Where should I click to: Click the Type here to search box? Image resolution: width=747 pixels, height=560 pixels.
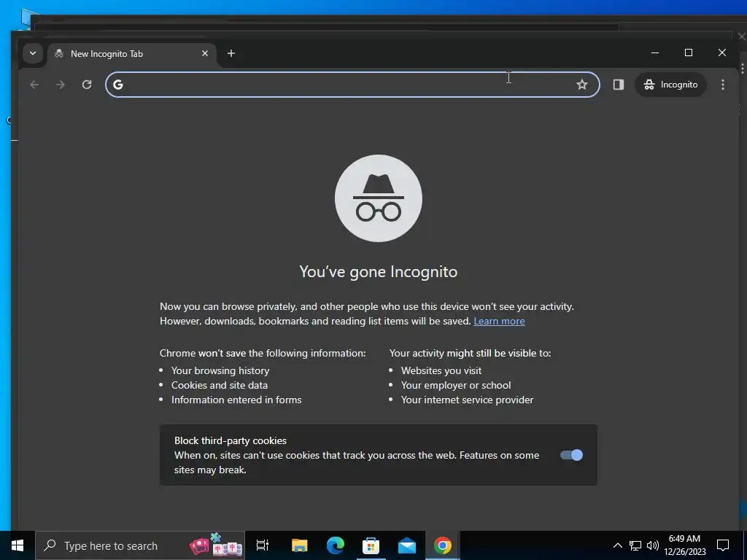[x=140, y=545]
